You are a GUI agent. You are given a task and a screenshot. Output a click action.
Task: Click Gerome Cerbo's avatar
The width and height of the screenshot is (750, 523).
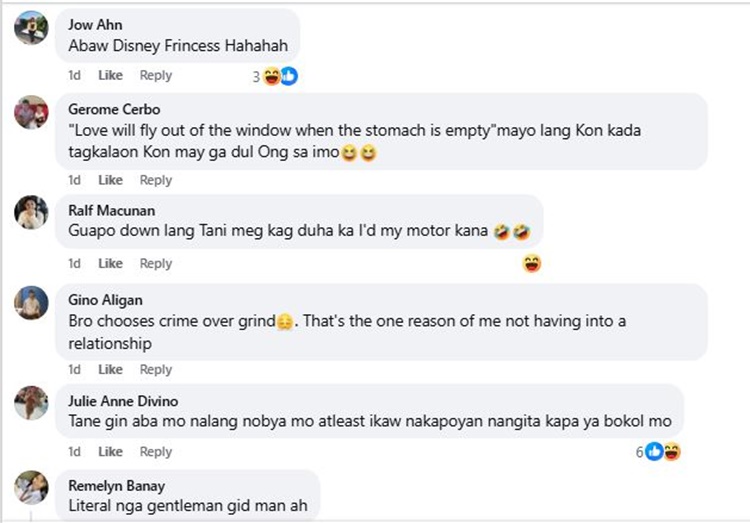pos(31,112)
